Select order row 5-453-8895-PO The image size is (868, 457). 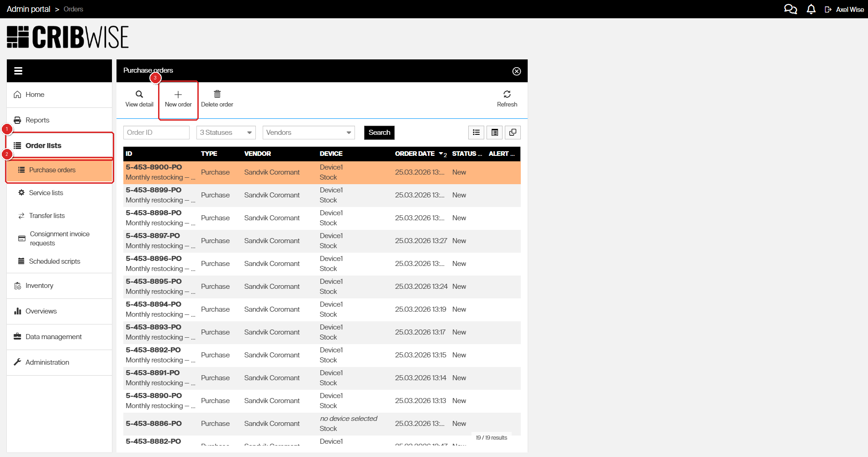pos(153,282)
